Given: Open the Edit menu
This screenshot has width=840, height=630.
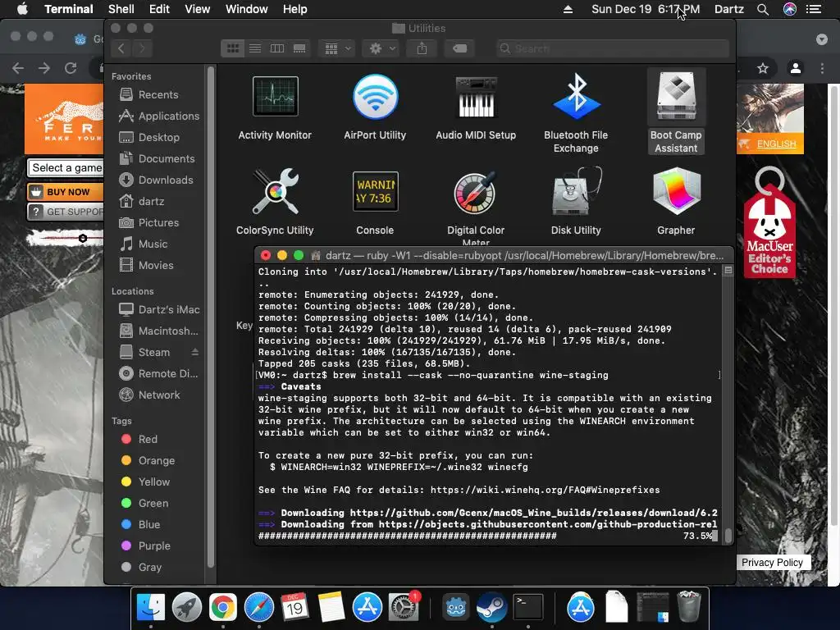Looking at the screenshot, I should (x=159, y=9).
